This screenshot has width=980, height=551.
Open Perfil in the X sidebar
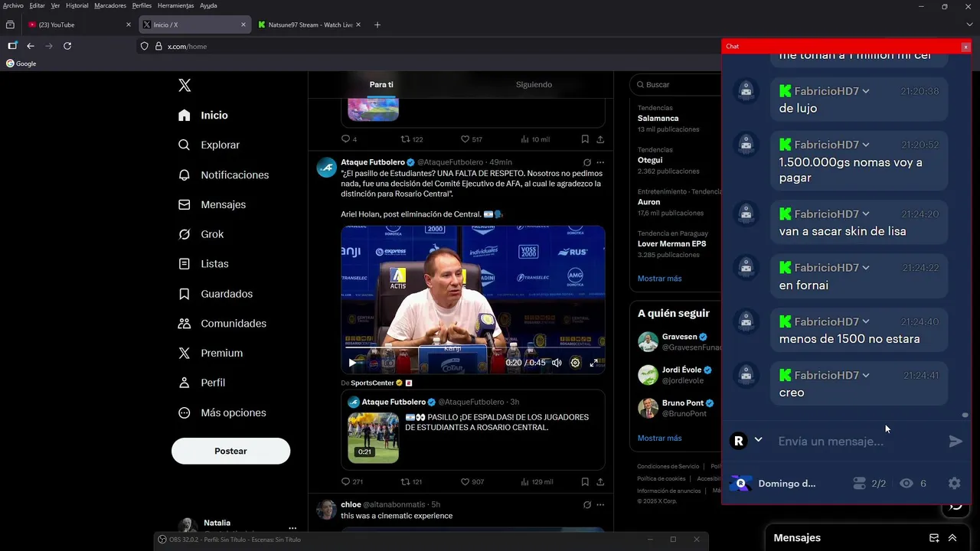click(201, 383)
